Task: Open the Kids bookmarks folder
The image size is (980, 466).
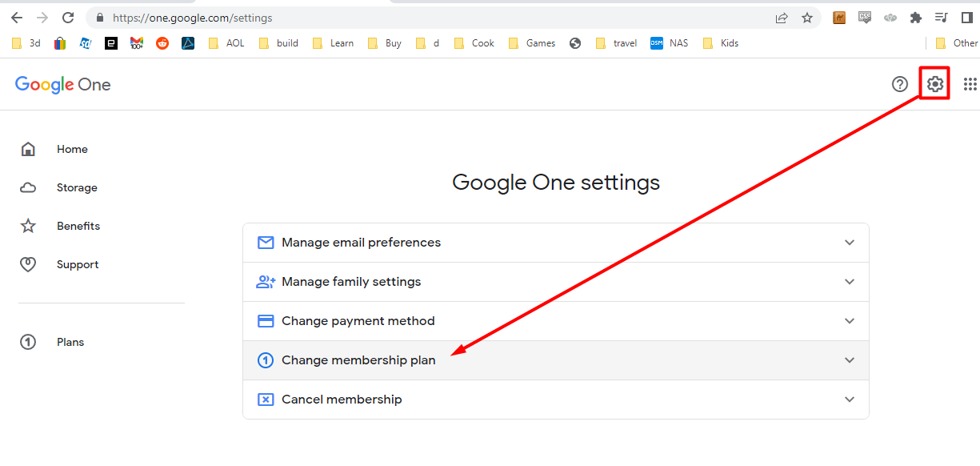Action: 721,43
